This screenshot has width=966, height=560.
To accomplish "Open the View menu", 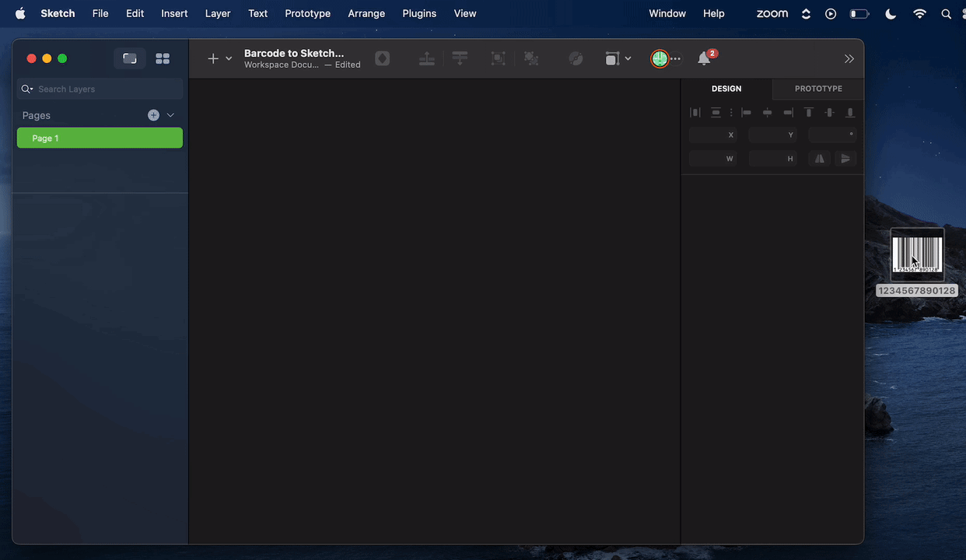I will [465, 13].
